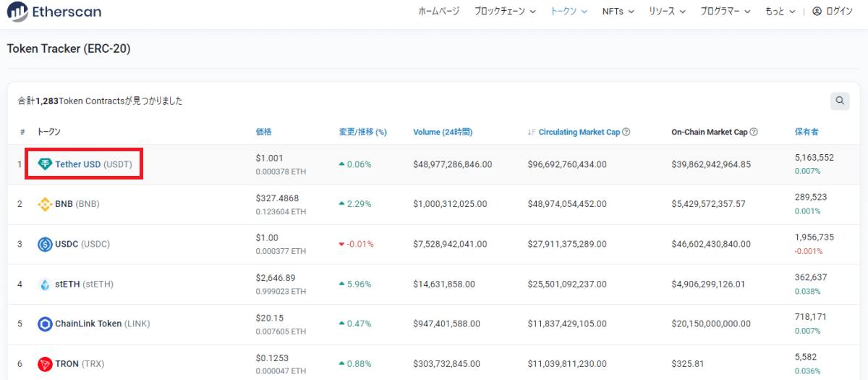Click TRON price $0.1253
868x380 pixels.
pyautogui.click(x=272, y=357)
